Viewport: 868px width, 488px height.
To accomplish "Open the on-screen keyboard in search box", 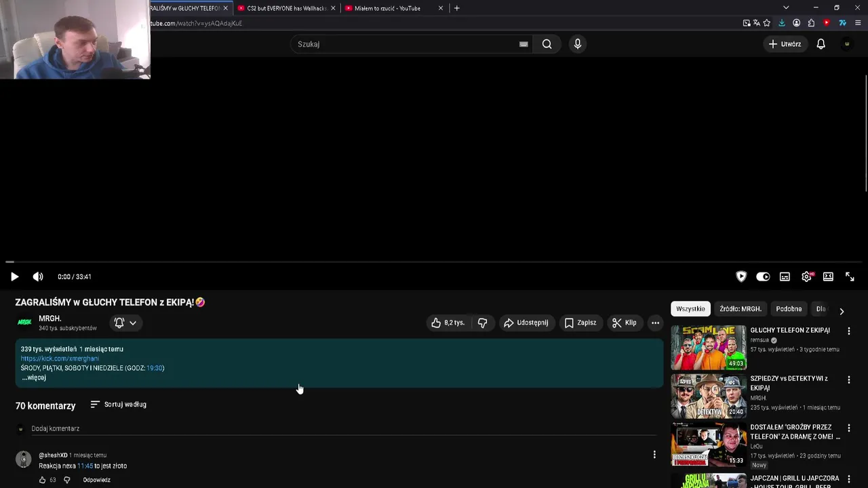I will click(524, 44).
